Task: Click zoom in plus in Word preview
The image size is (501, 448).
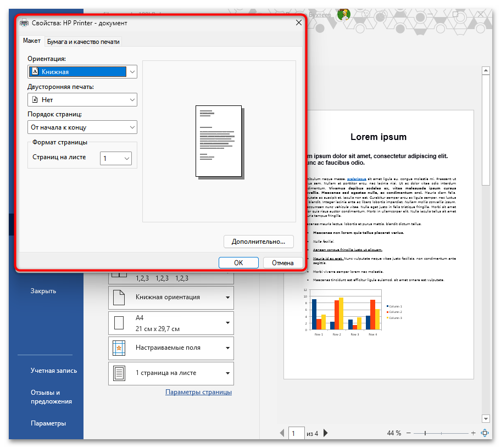Action: tap(473, 433)
